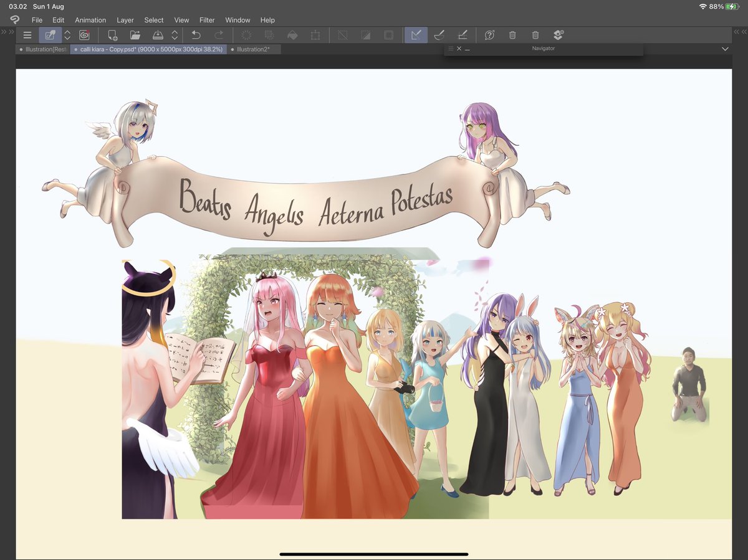Open a file using the folder icon

tap(135, 36)
